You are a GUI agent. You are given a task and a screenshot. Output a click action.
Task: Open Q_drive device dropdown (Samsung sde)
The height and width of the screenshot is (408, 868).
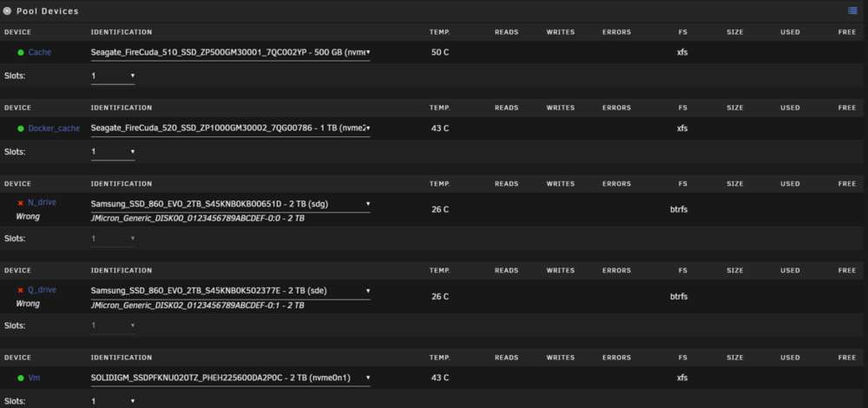point(230,291)
